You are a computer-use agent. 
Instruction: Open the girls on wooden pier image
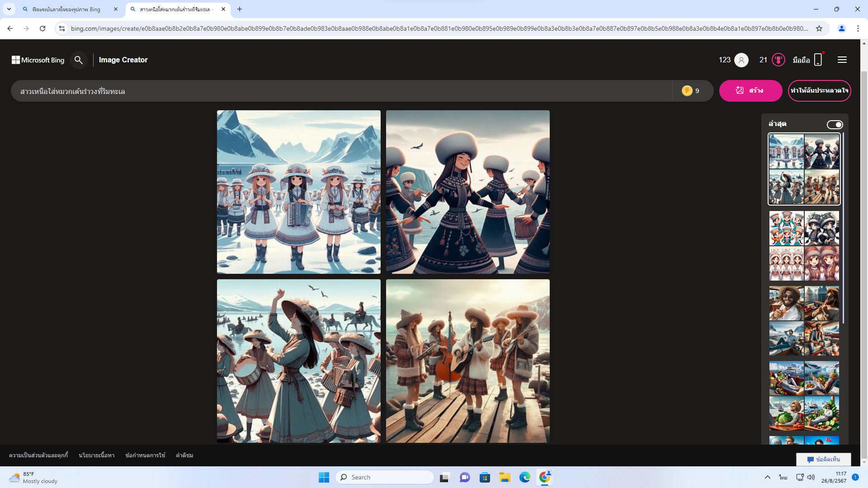(x=468, y=361)
